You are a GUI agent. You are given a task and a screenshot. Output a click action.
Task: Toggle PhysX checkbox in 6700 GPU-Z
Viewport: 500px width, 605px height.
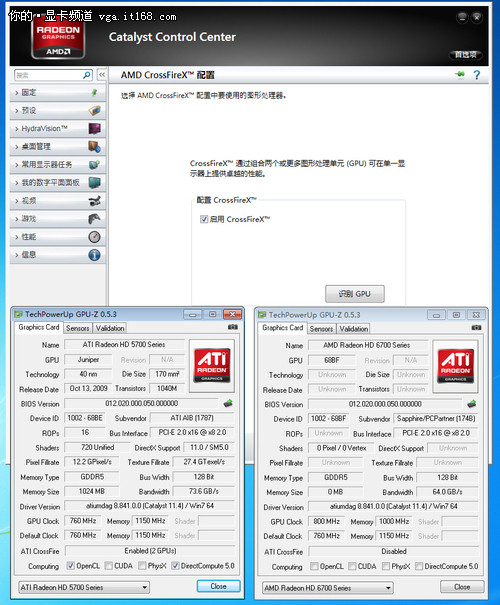coord(386,566)
